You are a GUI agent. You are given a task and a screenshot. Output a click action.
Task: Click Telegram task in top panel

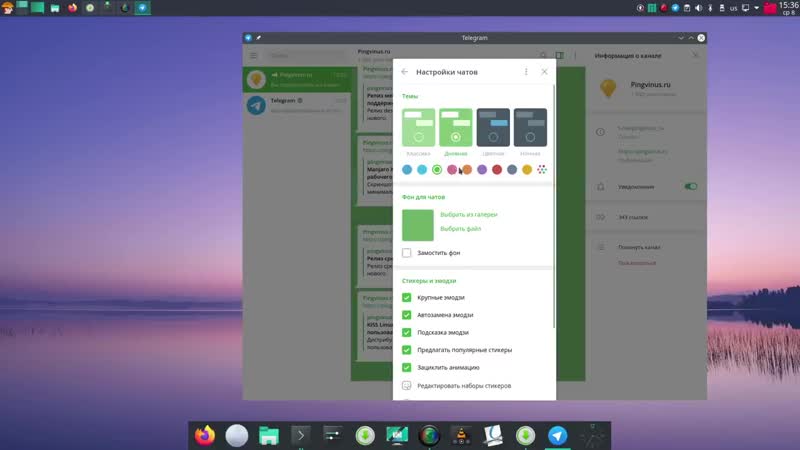[142, 8]
